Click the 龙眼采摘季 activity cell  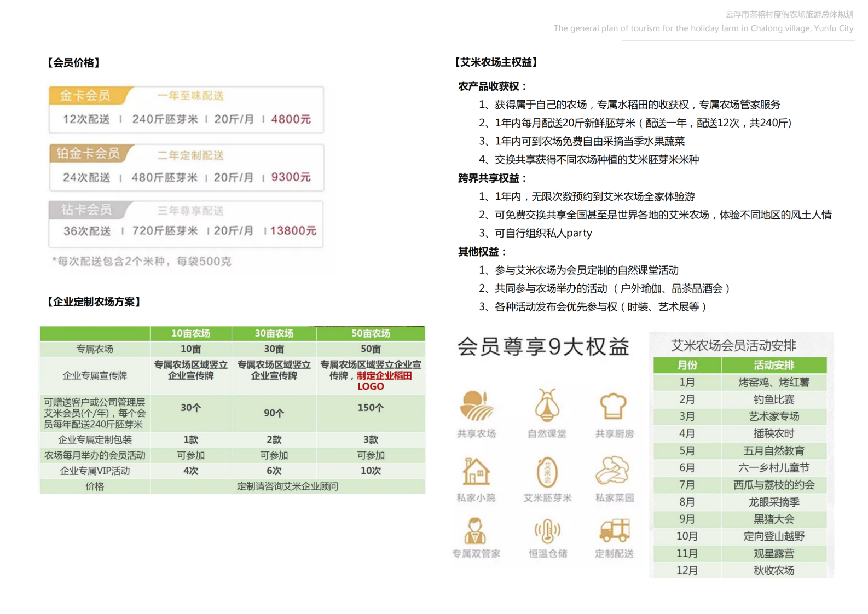coord(774,502)
